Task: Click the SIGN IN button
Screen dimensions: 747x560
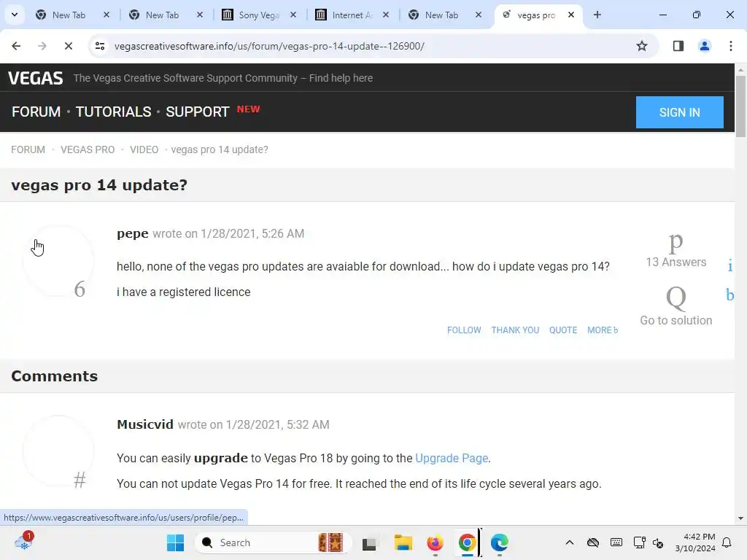Action: click(x=679, y=112)
